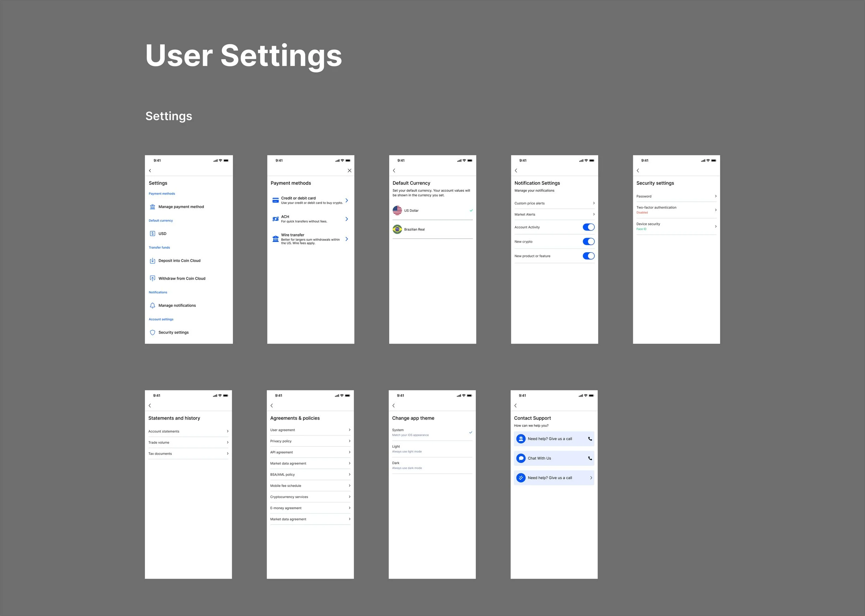
Task: Click the Chat With Us bubble icon
Action: tap(521, 458)
